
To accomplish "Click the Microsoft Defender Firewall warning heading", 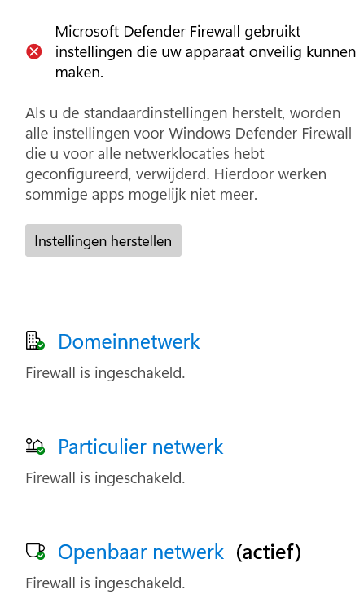I will [205, 52].
